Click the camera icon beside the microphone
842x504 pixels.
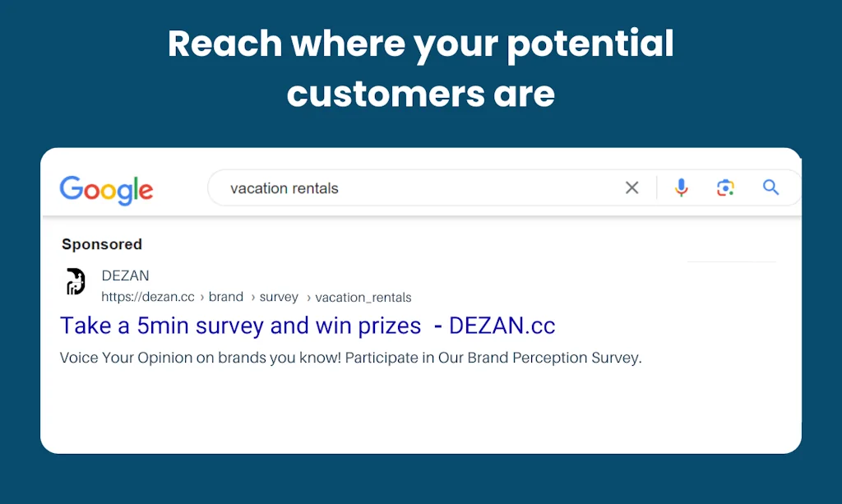[725, 187]
